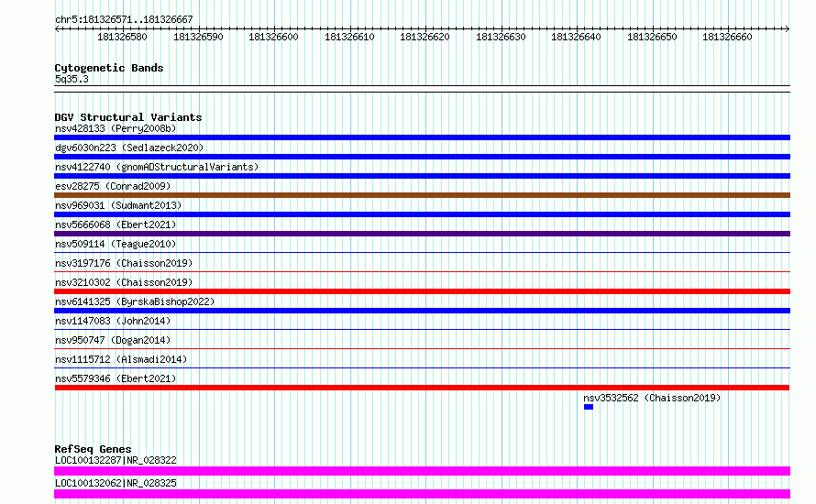Open gene LOC100132287|NR_028322 label
This screenshot has width=816, height=504.
point(116,460)
